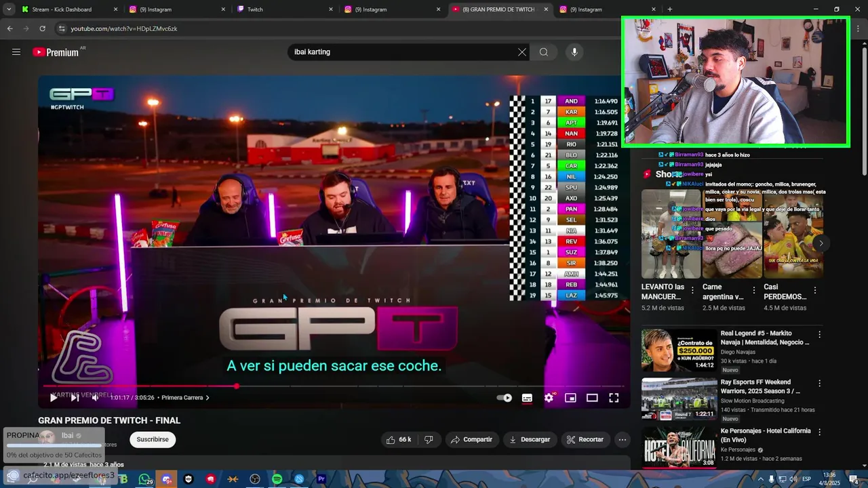Viewport: 868px width, 488px height.
Task: Open 'Carne argentina' short thumbnail
Action: coord(732,234)
